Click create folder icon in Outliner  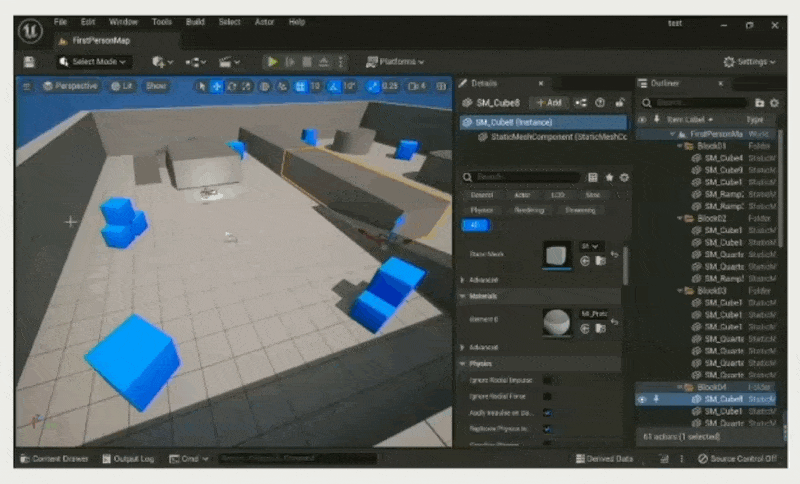(760, 103)
